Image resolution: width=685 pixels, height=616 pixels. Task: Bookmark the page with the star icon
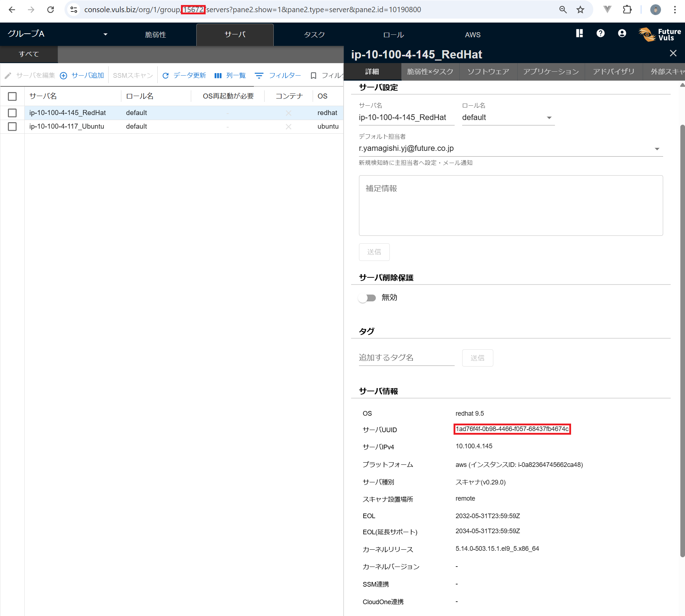tap(580, 10)
